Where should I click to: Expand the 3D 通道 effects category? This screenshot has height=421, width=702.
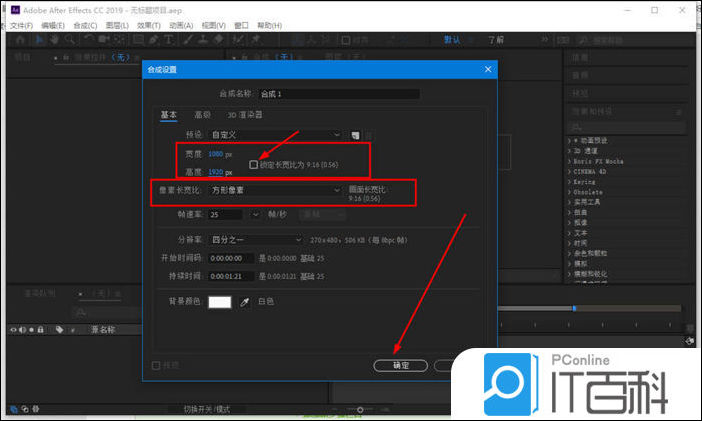coord(569,151)
